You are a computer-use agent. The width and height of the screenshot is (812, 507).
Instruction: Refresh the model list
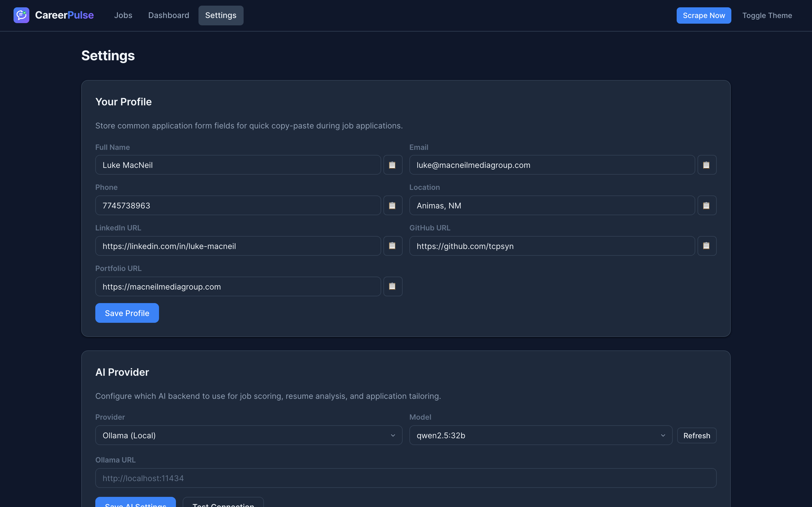pyautogui.click(x=697, y=435)
